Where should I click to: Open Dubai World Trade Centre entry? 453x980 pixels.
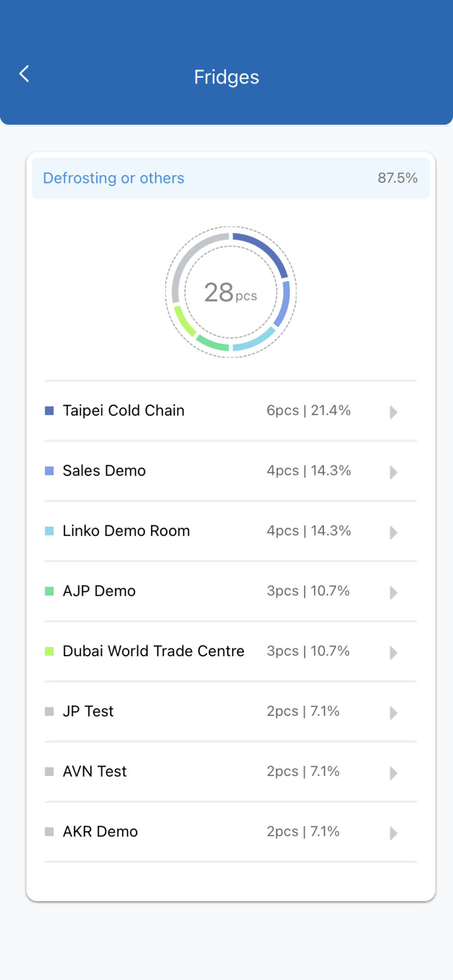[153, 651]
